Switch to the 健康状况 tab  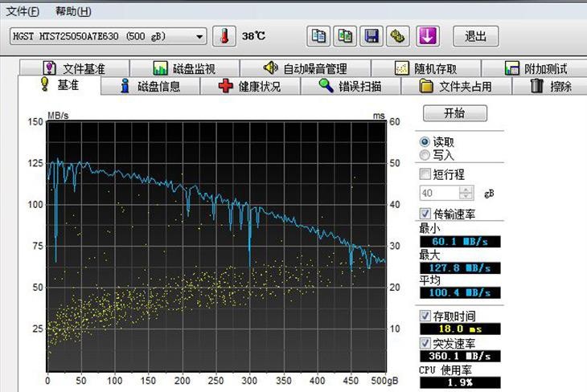pyautogui.click(x=250, y=87)
